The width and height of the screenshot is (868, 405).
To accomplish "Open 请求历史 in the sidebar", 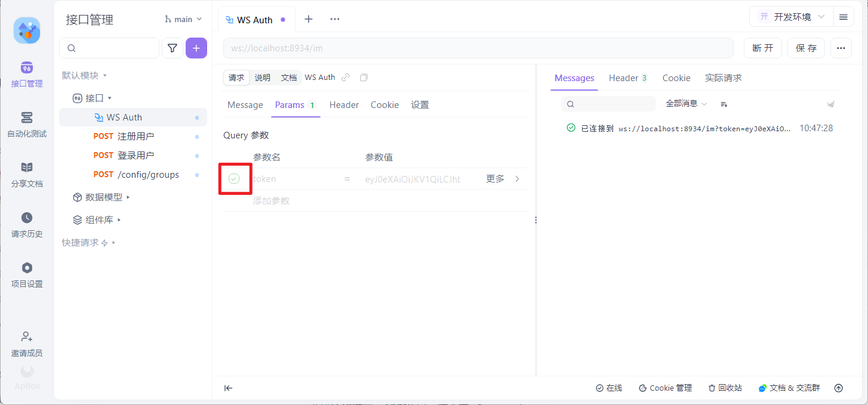I will coord(27,225).
